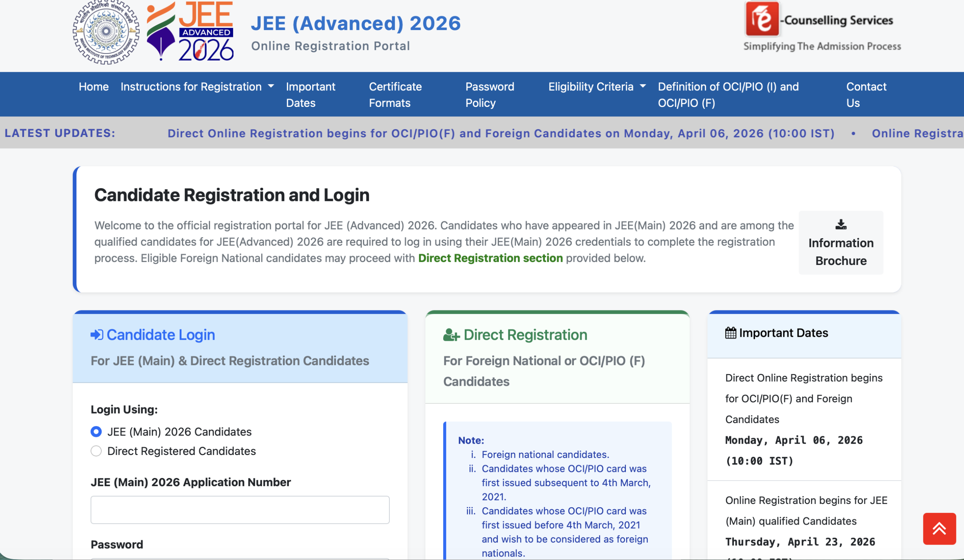Select JEE (Main) 2026 Candidates radio option
The height and width of the screenshot is (560, 964).
tap(96, 432)
